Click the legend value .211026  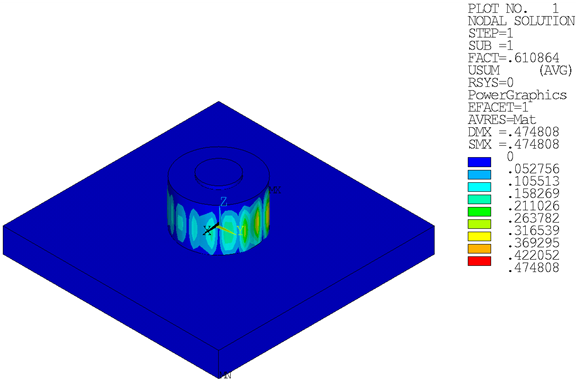[x=533, y=206]
